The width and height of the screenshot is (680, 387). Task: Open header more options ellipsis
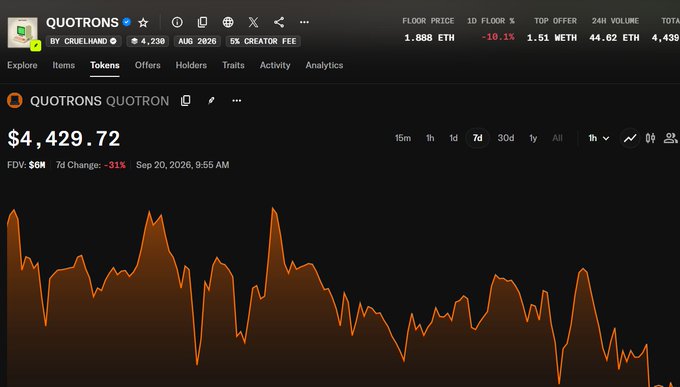pyautogui.click(x=304, y=22)
